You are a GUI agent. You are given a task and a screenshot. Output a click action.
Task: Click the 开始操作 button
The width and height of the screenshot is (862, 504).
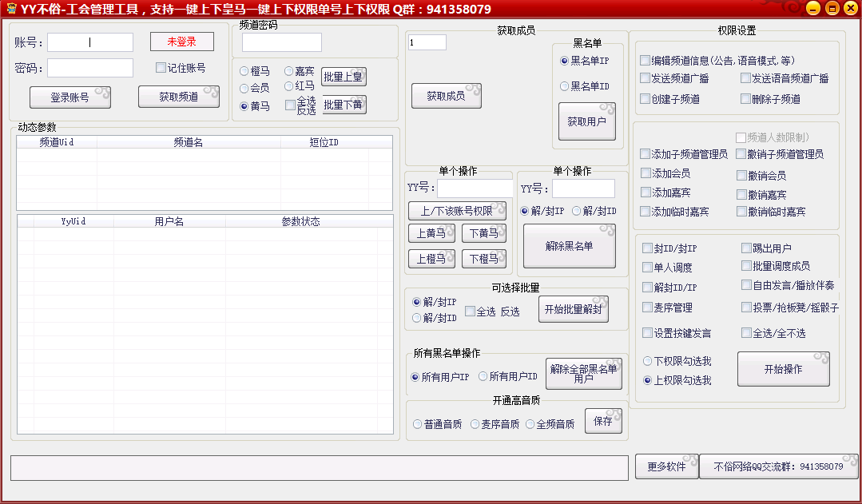click(784, 369)
